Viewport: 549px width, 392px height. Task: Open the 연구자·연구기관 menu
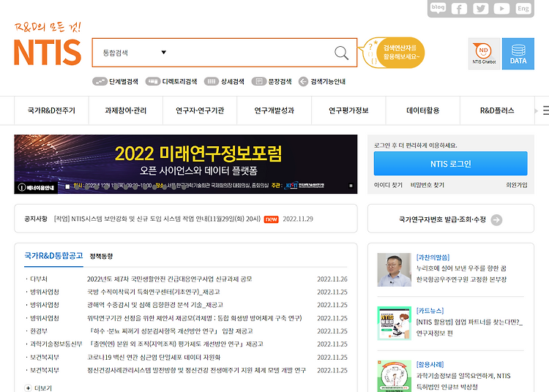tap(200, 110)
